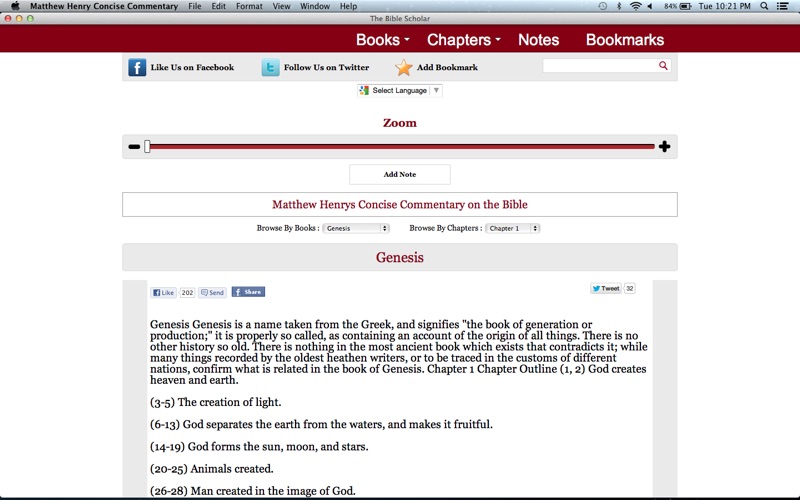The width and height of the screenshot is (800, 500).
Task: Click the Facebook Share button
Action: click(x=248, y=292)
